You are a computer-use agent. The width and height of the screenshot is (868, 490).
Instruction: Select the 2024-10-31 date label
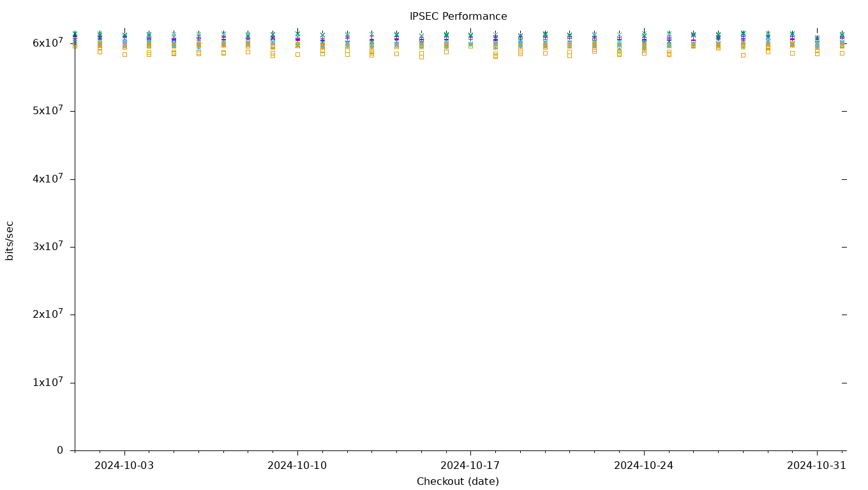coord(817,466)
